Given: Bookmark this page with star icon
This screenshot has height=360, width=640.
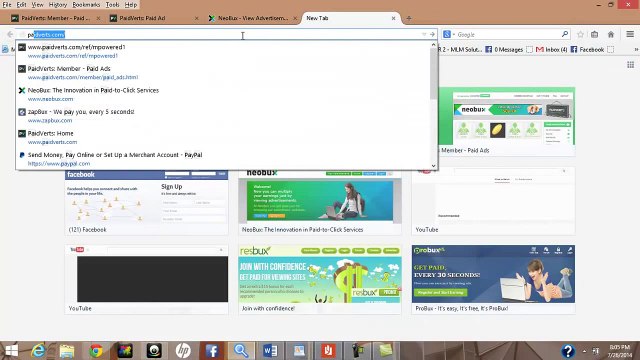Looking at the screenshot, I should (x=580, y=35).
